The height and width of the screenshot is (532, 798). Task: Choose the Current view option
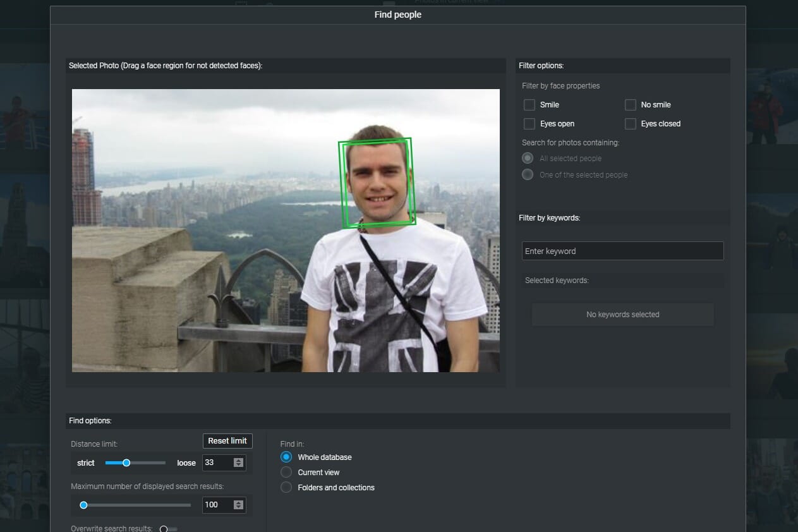(x=285, y=472)
